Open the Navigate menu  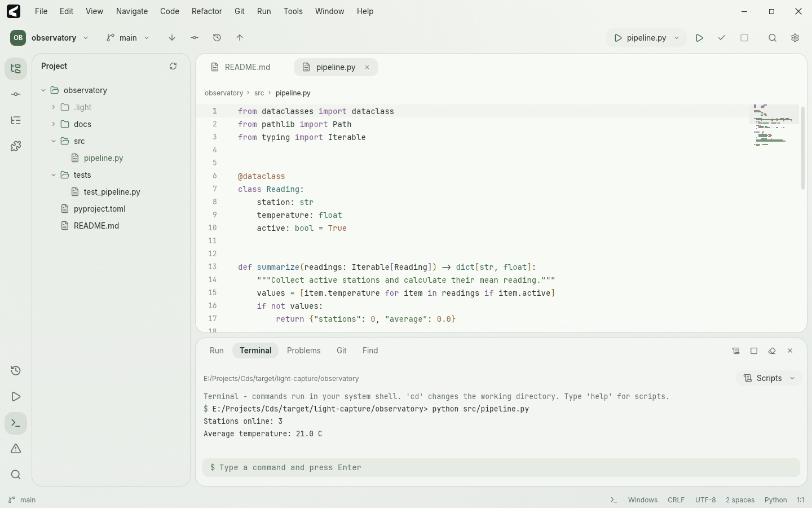(x=132, y=11)
